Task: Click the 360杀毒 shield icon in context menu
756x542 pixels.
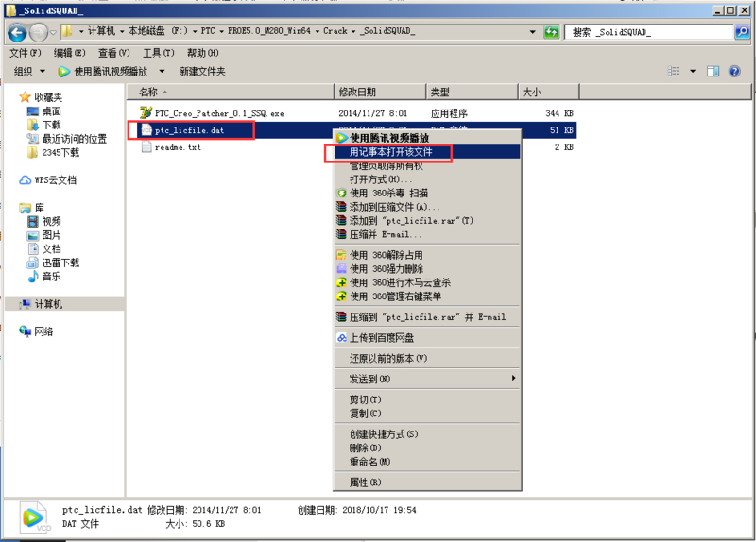Action: pyautogui.click(x=342, y=194)
